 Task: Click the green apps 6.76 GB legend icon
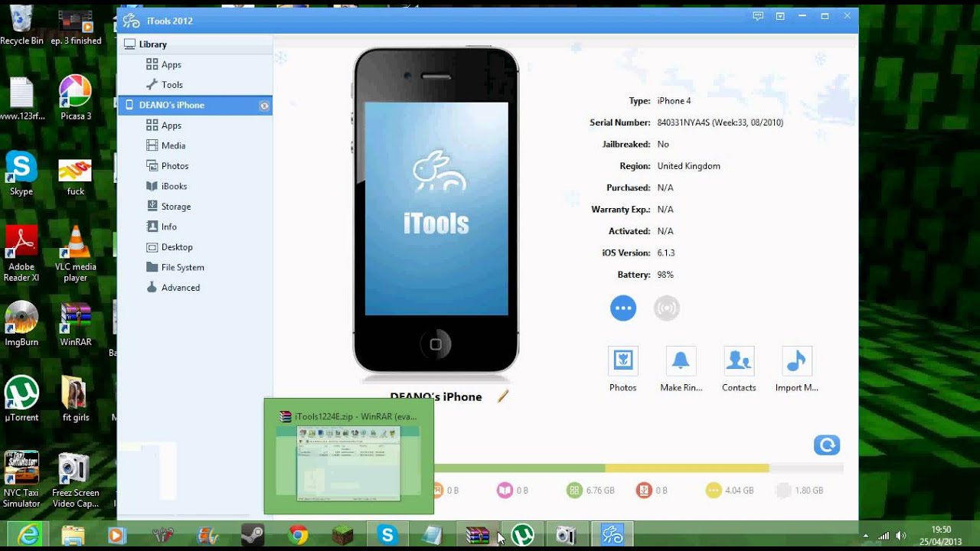point(574,491)
